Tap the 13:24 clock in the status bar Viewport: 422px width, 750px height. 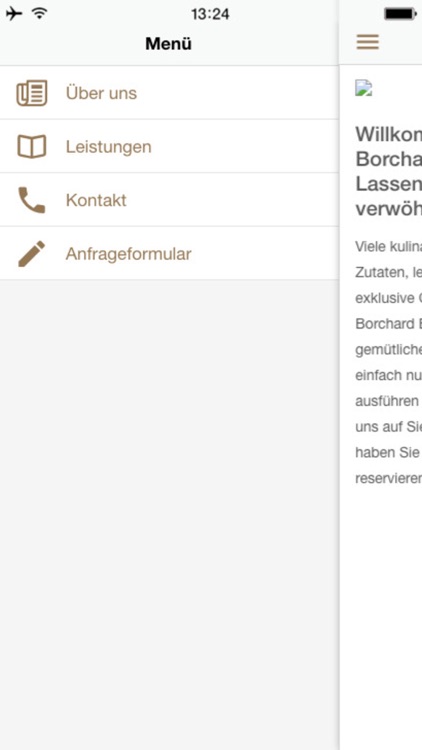(210, 14)
